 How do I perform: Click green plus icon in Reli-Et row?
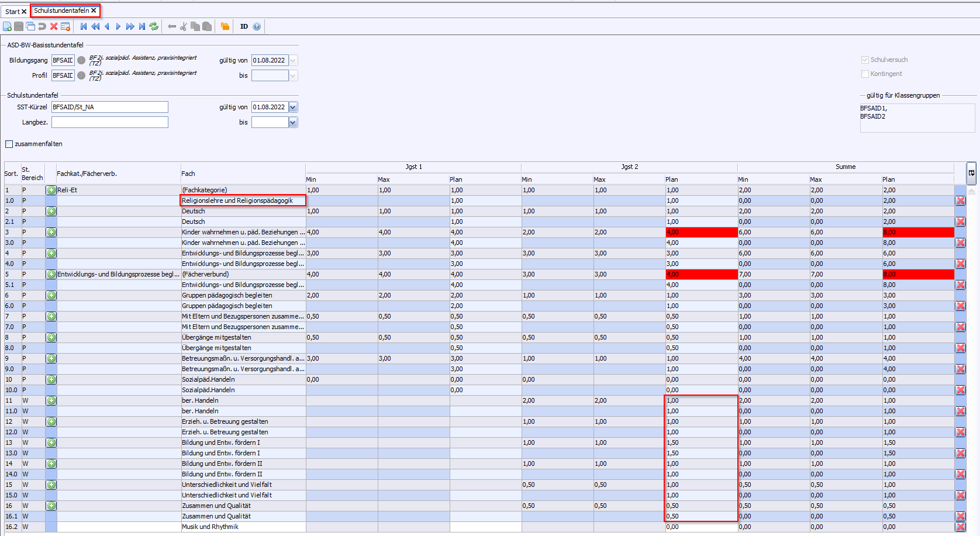pyautogui.click(x=51, y=190)
